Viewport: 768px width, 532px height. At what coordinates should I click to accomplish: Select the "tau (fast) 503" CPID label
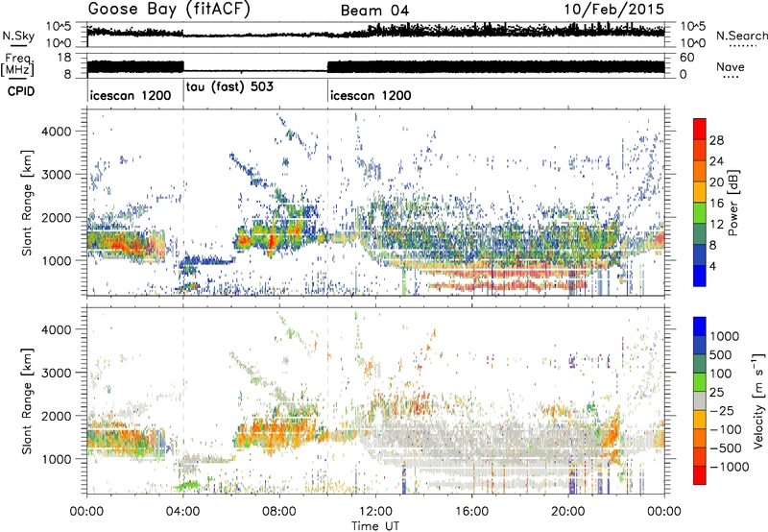click(x=229, y=87)
